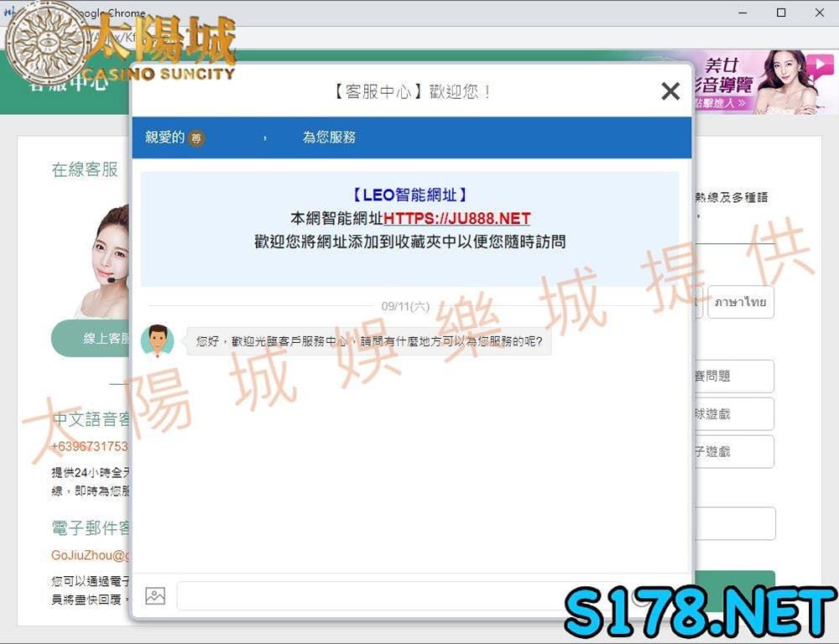839x644 pixels.
Task: Click the image upload icon in chat
Action: (155, 595)
